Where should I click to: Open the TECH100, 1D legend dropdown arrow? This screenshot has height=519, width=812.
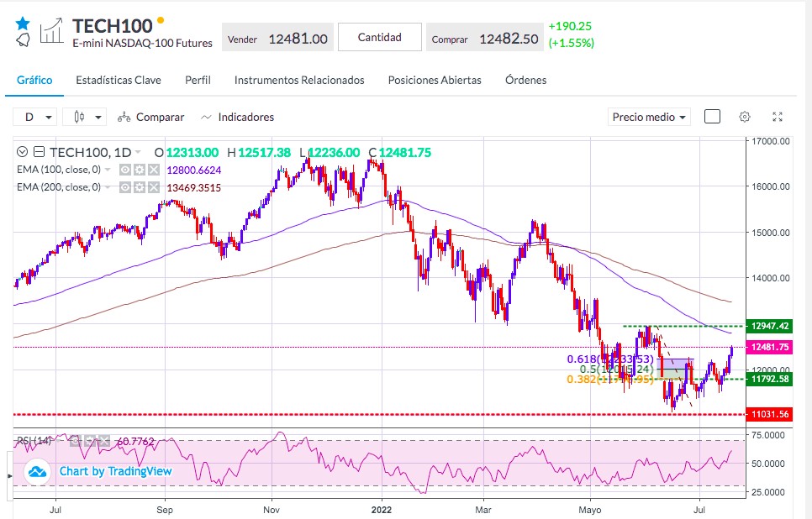tap(138, 152)
